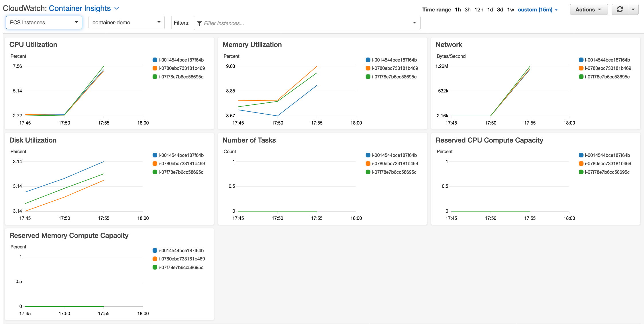Screen dimensions: 644x324
Task: Click blue swatch i-0014544bce187f64b in Reserved Memory legend
Action: (155, 250)
